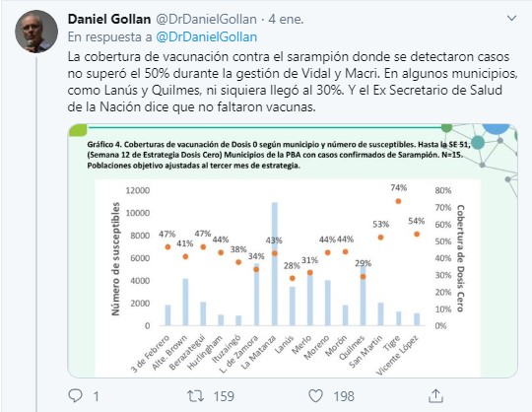Open the share tweet upload icon
532x412 pixels.
click(x=436, y=395)
